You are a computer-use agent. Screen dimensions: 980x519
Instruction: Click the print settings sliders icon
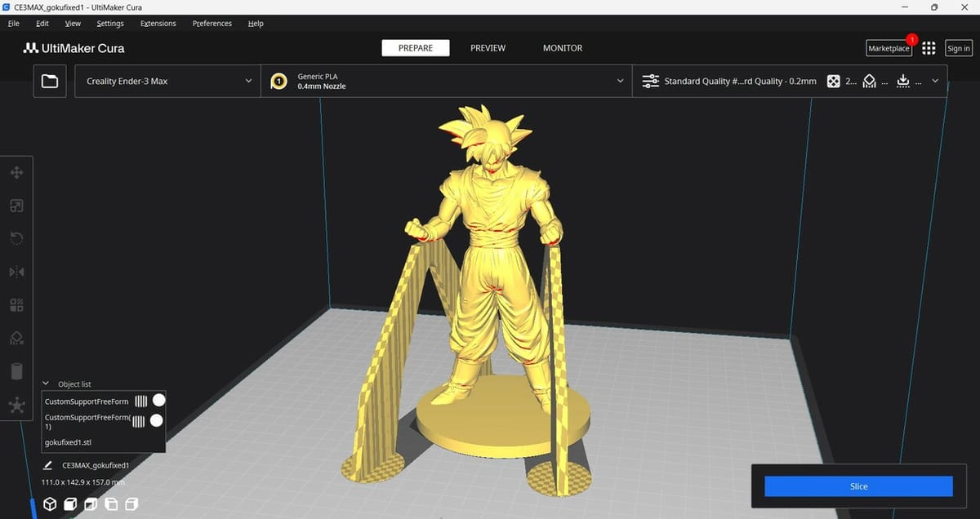[x=651, y=82]
